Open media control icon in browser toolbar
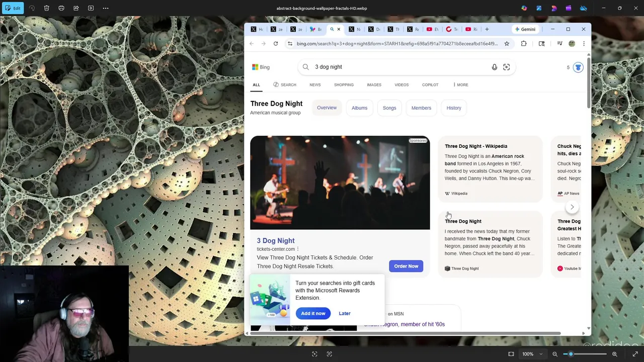Screen dimensions: 644x362 click(x=559, y=44)
